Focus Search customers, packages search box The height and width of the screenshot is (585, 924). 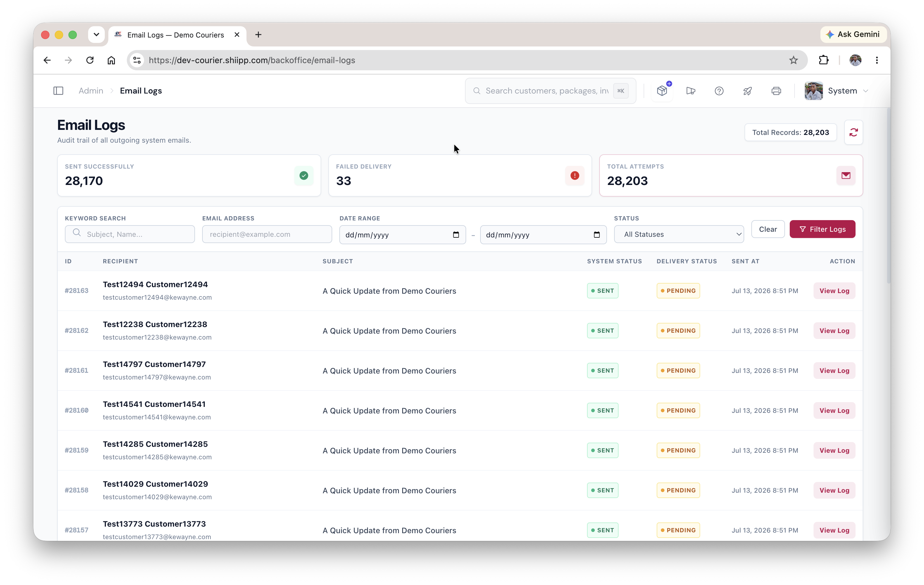click(550, 91)
